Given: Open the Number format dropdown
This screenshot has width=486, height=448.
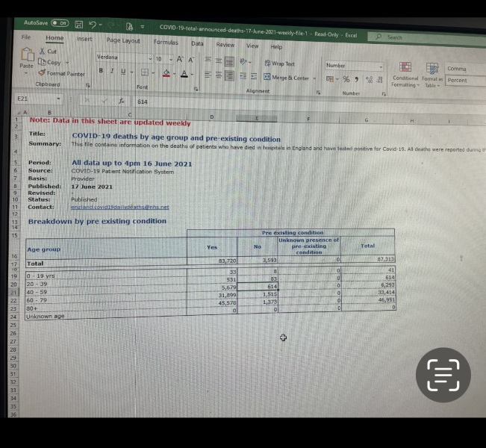Looking at the screenshot, I should (x=379, y=66).
